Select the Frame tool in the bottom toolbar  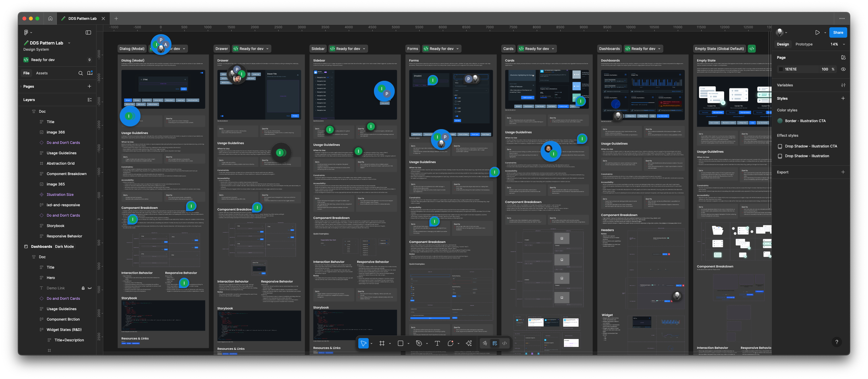click(382, 343)
